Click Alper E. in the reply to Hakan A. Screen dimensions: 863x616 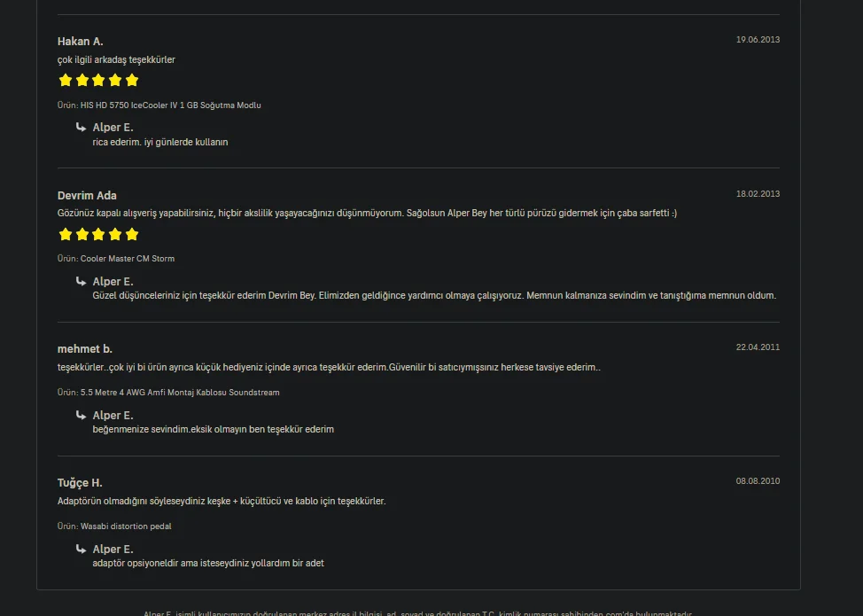point(113,128)
